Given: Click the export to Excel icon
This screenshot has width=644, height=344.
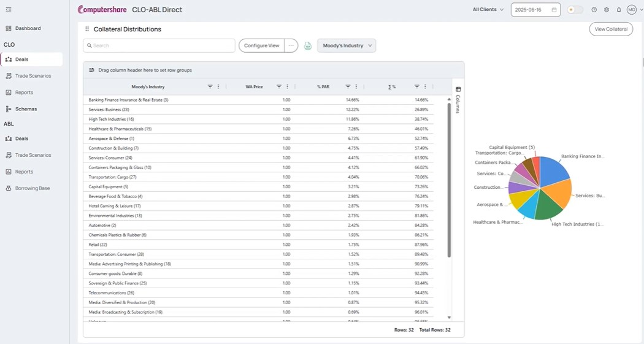Looking at the screenshot, I should tap(308, 46).
